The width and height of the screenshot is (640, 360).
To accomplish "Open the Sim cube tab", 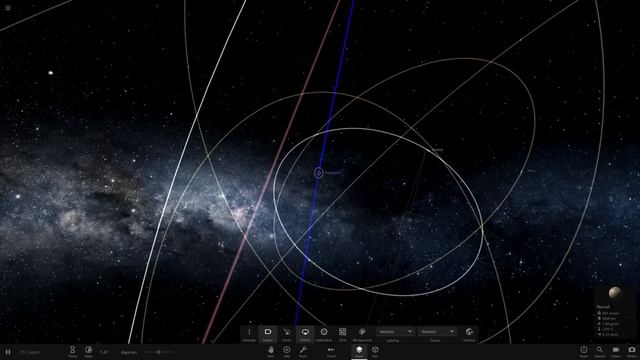I will 375,351.
